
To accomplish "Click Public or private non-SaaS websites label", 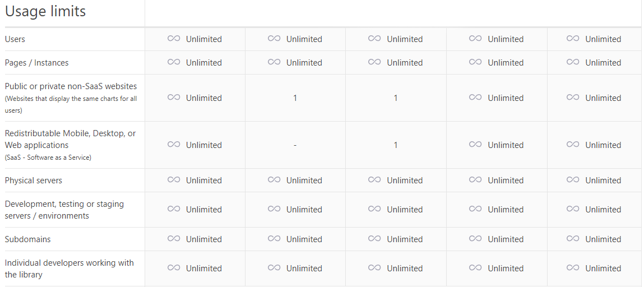I will tap(71, 86).
